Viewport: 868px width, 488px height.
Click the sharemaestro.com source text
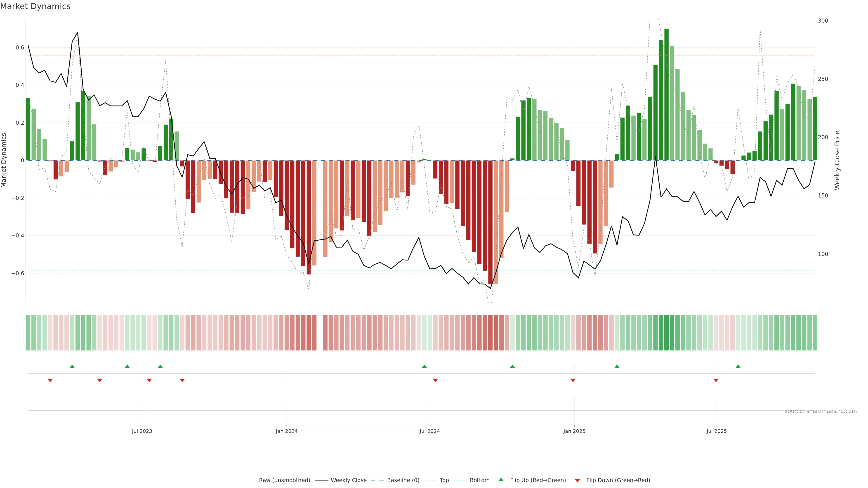point(821,411)
